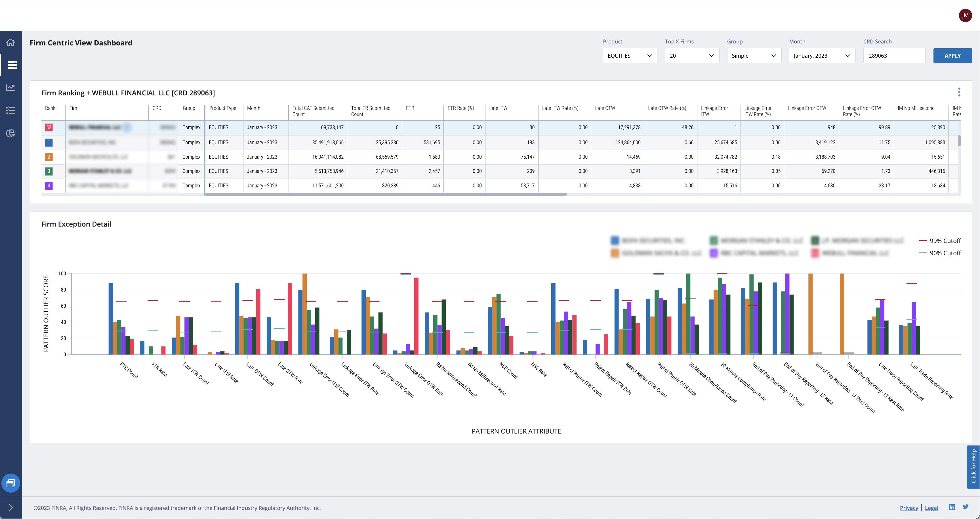Sort by Total CAT Submitted Count header

(314, 111)
